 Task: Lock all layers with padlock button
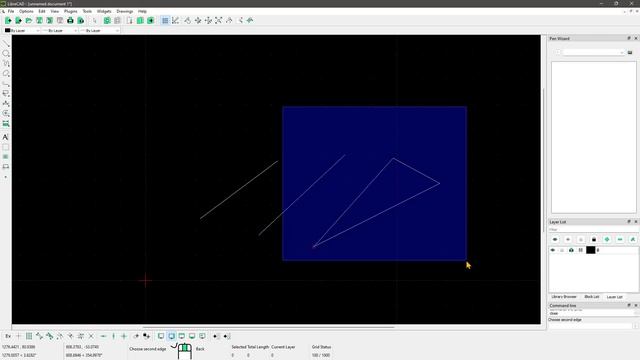(594, 239)
